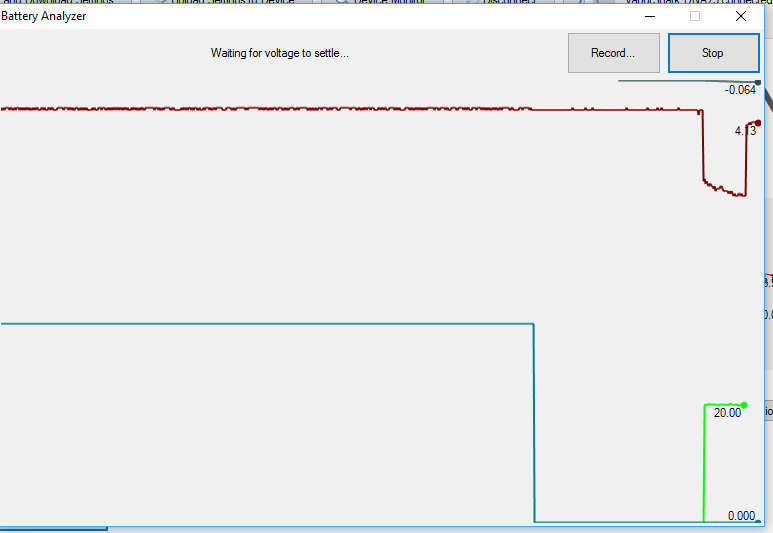Minimize the Battery Analyzer window
The image size is (773, 533).
(650, 16)
